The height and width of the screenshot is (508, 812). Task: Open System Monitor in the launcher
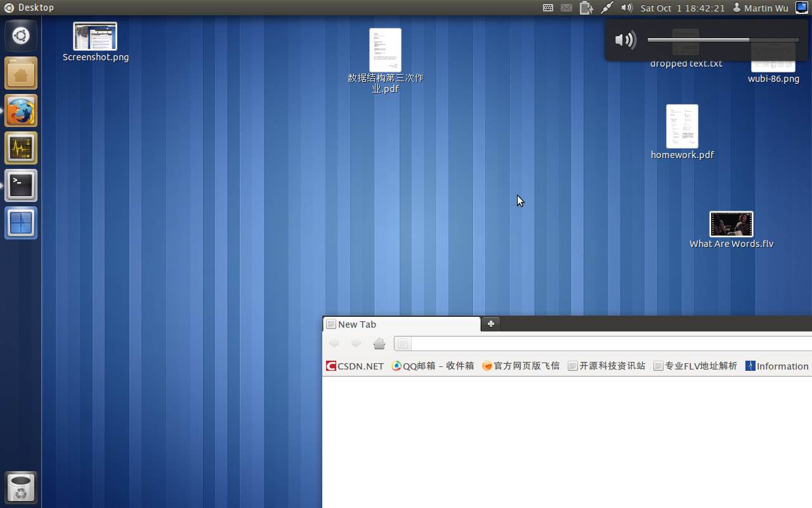pyautogui.click(x=21, y=148)
